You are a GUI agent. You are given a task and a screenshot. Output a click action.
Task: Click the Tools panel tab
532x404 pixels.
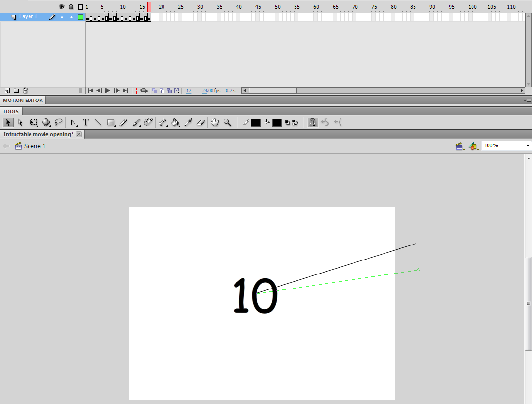point(11,112)
